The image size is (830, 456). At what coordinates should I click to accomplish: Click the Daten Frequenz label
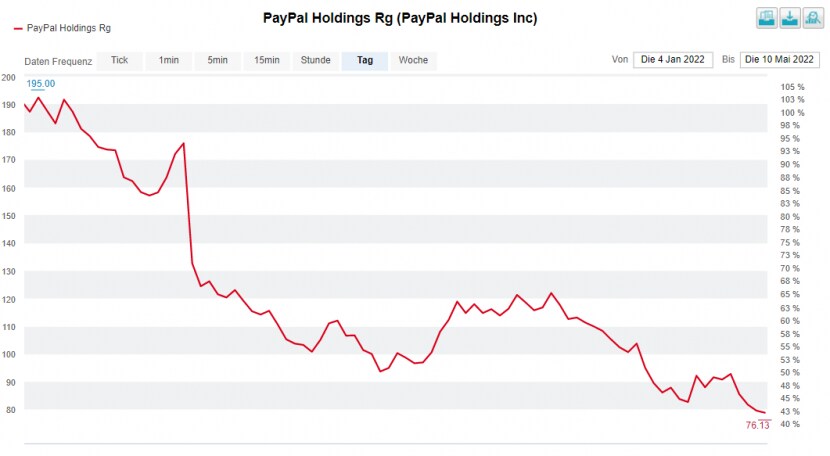tap(58, 61)
